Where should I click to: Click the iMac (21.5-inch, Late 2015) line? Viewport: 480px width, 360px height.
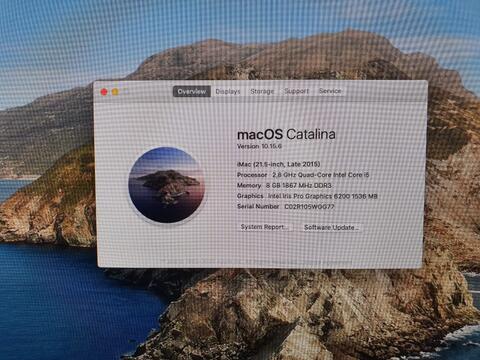[279, 164]
